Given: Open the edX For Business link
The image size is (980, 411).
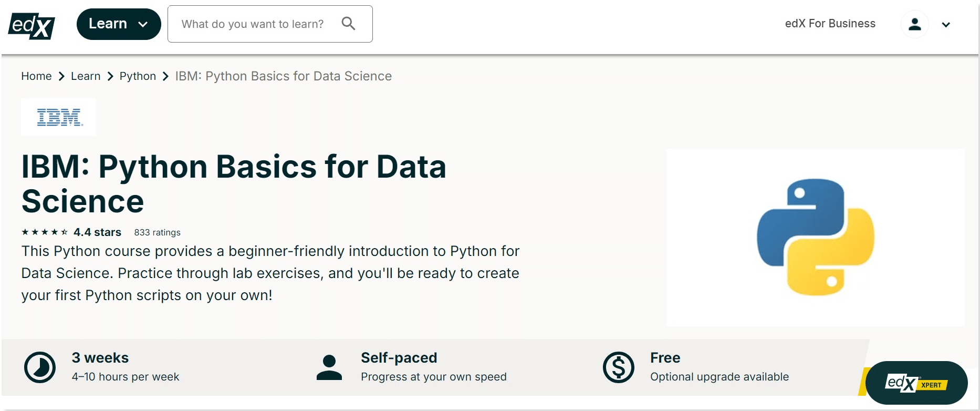Looking at the screenshot, I should pos(830,24).
